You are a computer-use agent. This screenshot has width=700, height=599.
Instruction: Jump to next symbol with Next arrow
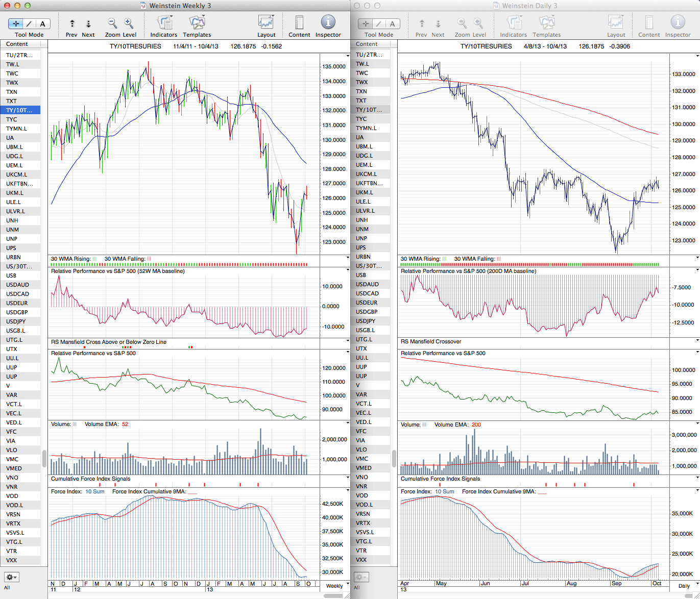coord(88,23)
